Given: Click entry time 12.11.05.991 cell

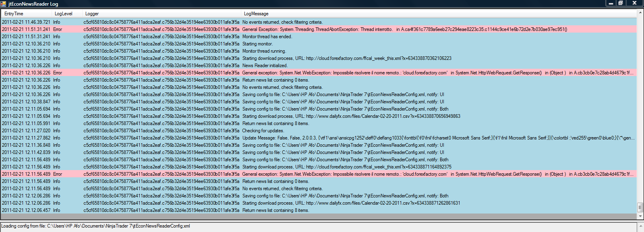Looking at the screenshot, I should tap(26, 123).
